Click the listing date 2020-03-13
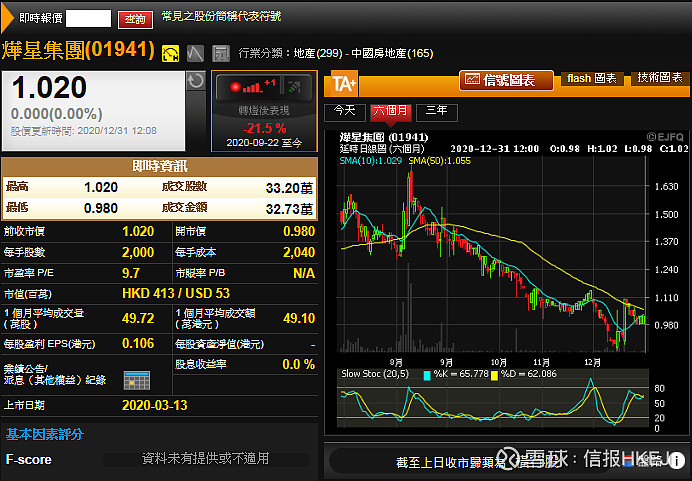 tap(154, 405)
